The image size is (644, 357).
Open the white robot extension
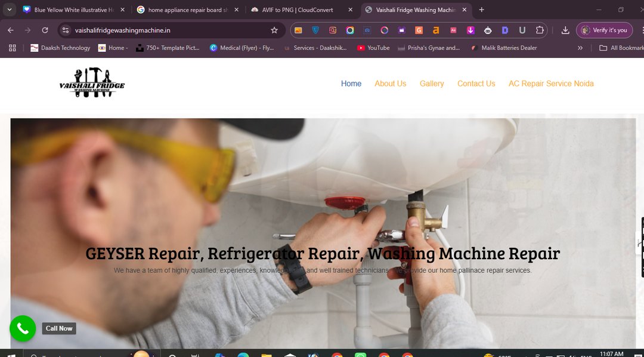tap(488, 30)
